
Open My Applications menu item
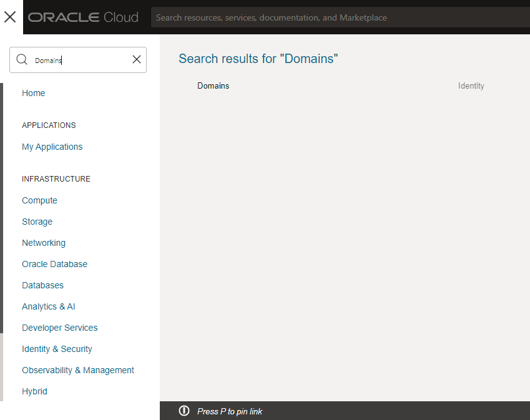(52, 147)
